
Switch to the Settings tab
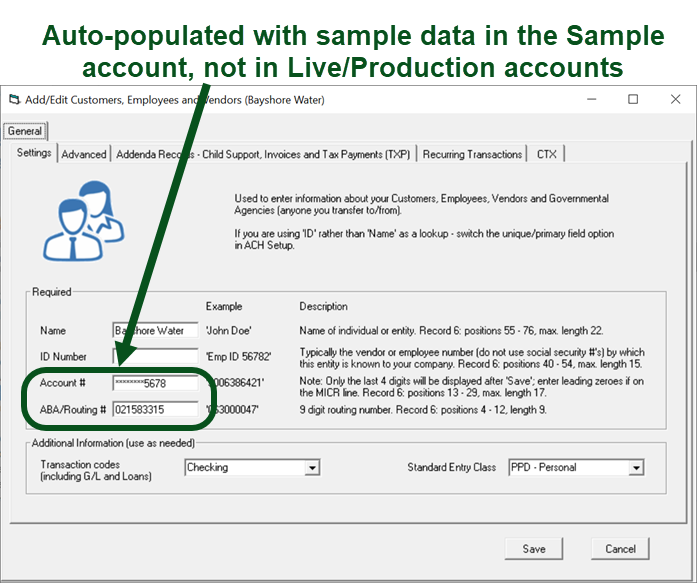point(34,153)
